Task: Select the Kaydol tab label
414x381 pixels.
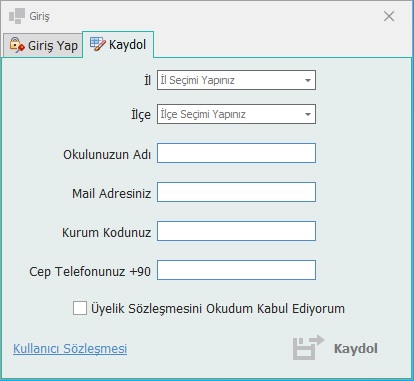Action: (127, 44)
